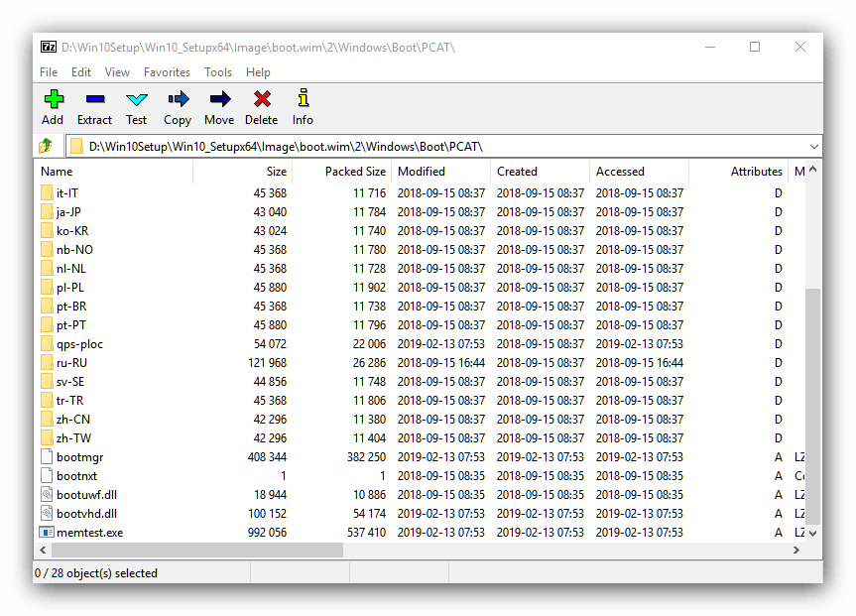
Task: Select the ko-KR folder icon
Action: pyautogui.click(x=47, y=230)
